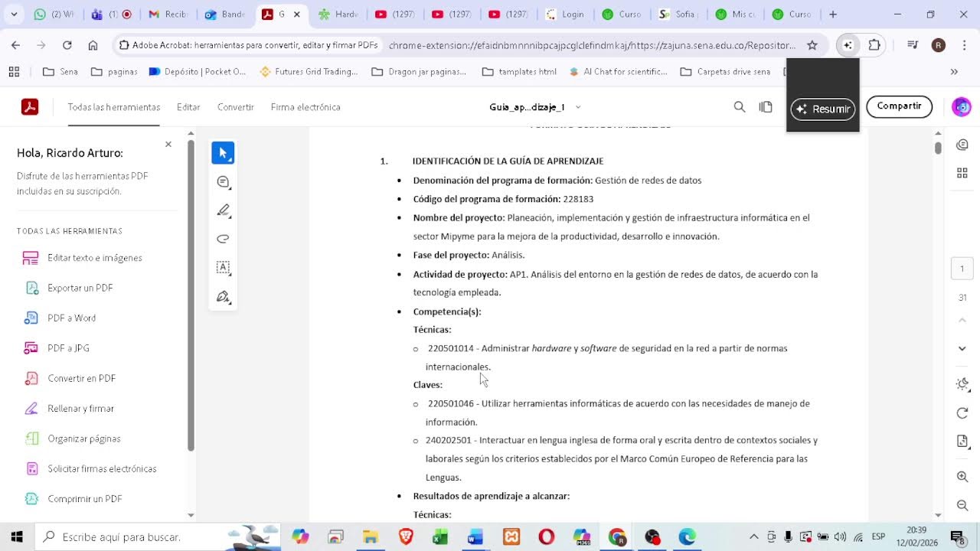Image resolution: width=980 pixels, height=551 pixels.
Task: Open the browser extensions puzzle icon
Action: (874, 45)
